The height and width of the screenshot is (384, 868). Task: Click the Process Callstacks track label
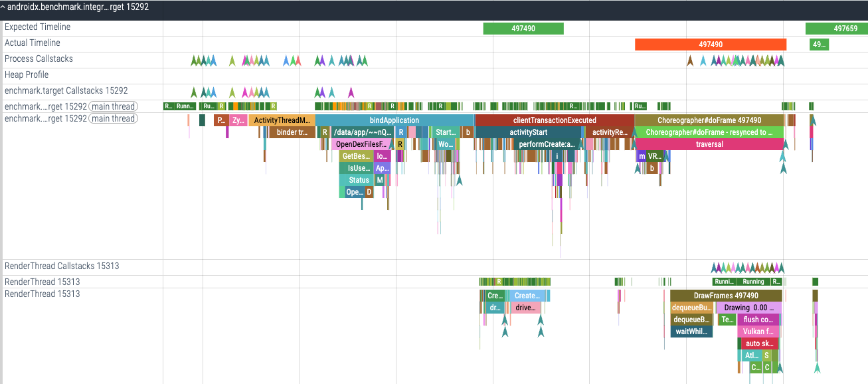(39, 59)
